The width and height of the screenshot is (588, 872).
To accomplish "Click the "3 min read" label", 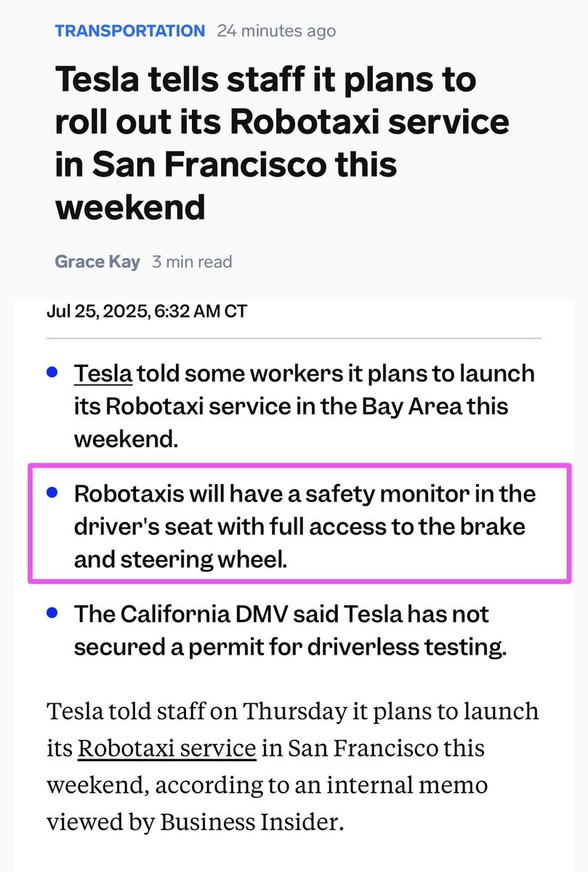I will tap(192, 262).
